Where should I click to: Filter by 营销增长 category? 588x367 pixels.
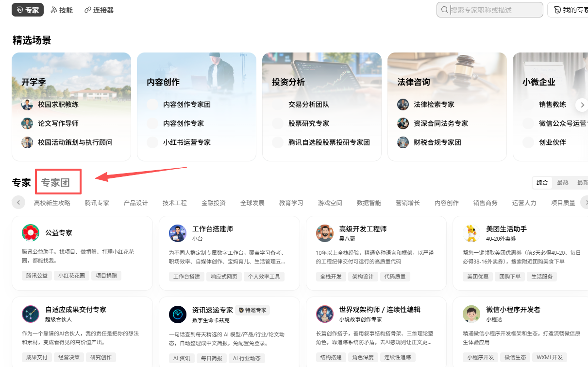[x=408, y=203]
